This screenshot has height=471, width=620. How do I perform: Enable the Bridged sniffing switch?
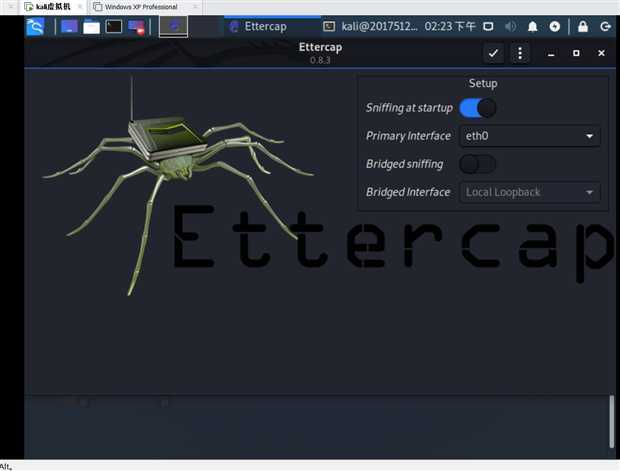click(478, 164)
